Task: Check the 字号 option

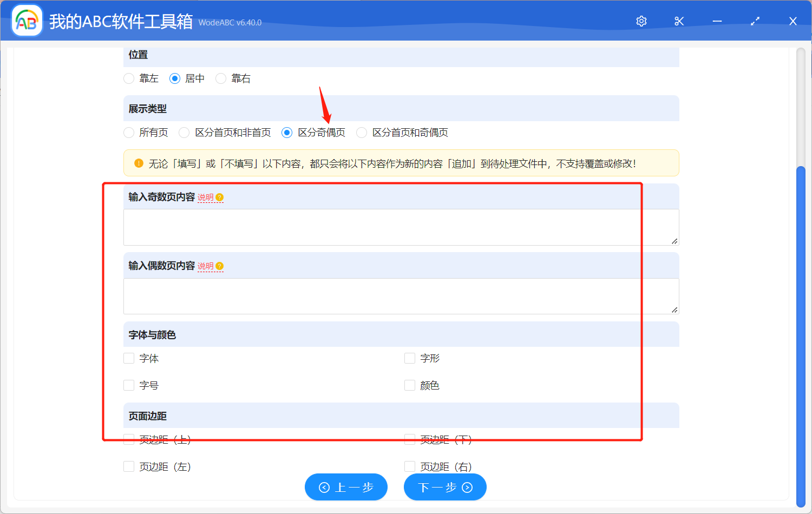Action: 128,385
